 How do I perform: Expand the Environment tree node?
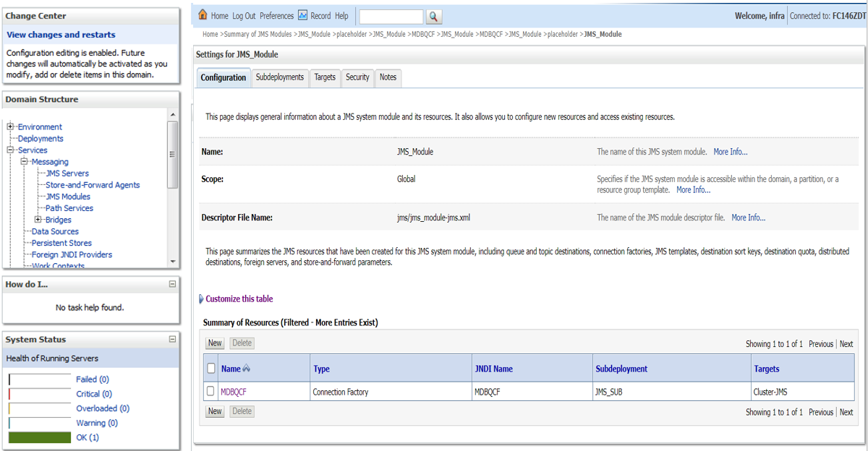(11, 127)
